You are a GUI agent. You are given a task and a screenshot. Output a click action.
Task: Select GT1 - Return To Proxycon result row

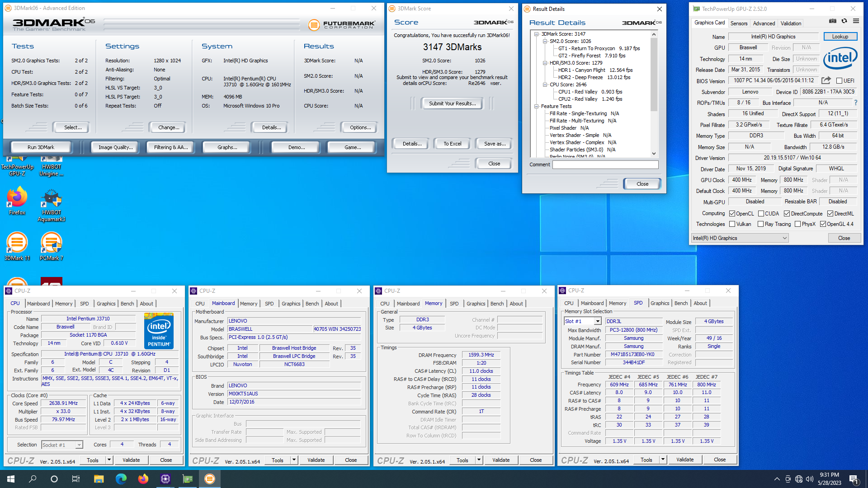599,48
